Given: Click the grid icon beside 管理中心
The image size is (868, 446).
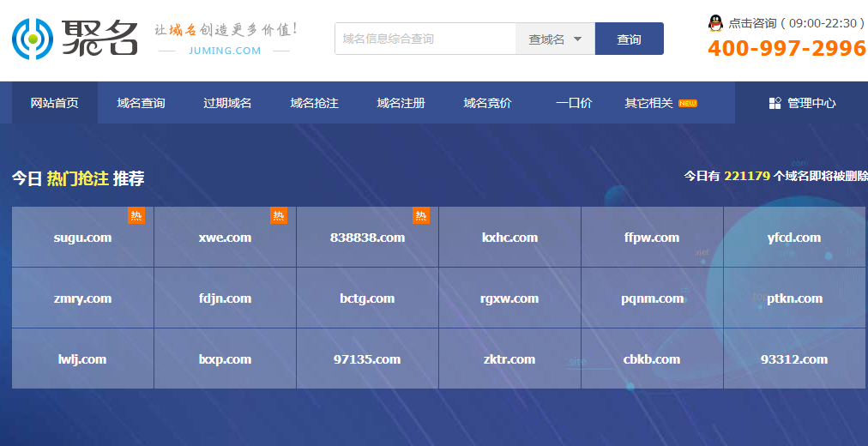Looking at the screenshot, I should tap(775, 103).
